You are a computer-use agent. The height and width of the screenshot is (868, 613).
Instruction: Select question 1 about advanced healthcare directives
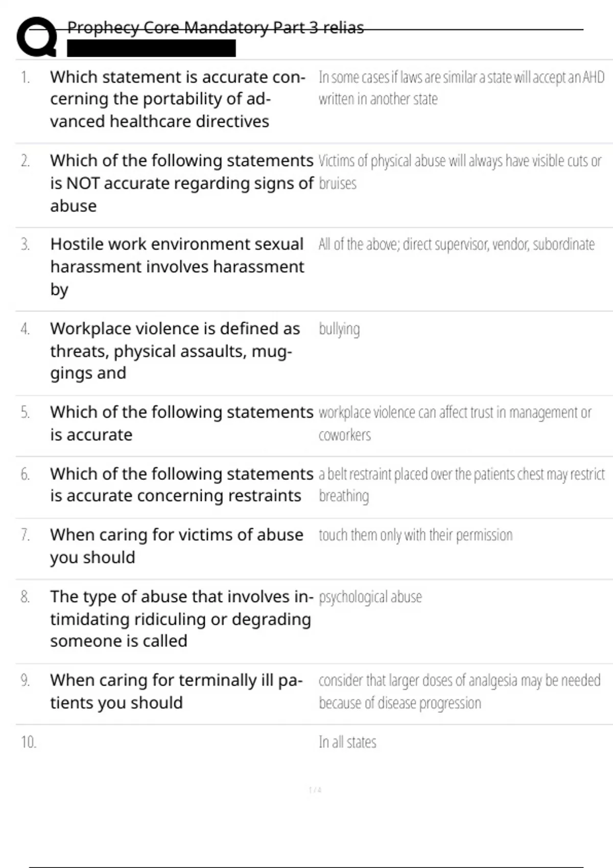177,99
